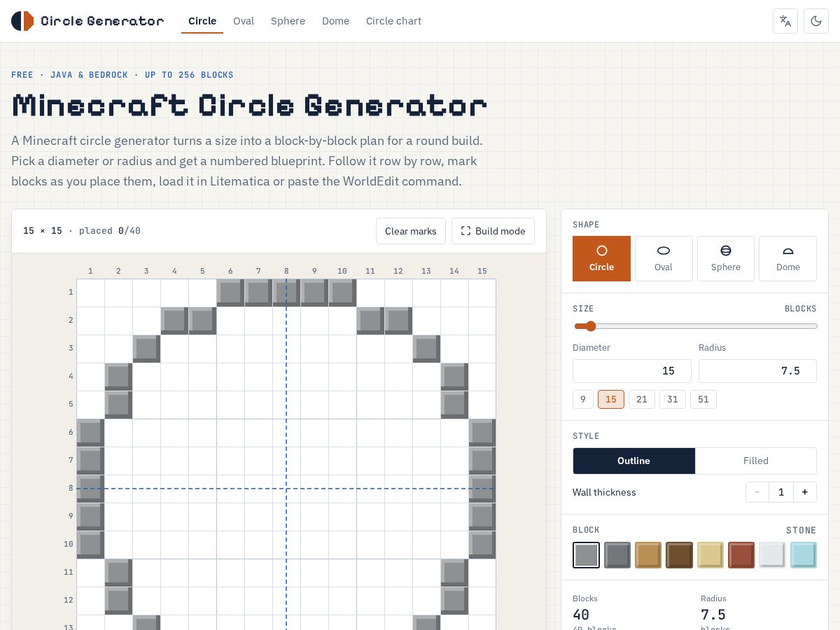This screenshot has height=630, width=840.
Task: Mark the block at row 11 column 2
Action: tap(118, 573)
